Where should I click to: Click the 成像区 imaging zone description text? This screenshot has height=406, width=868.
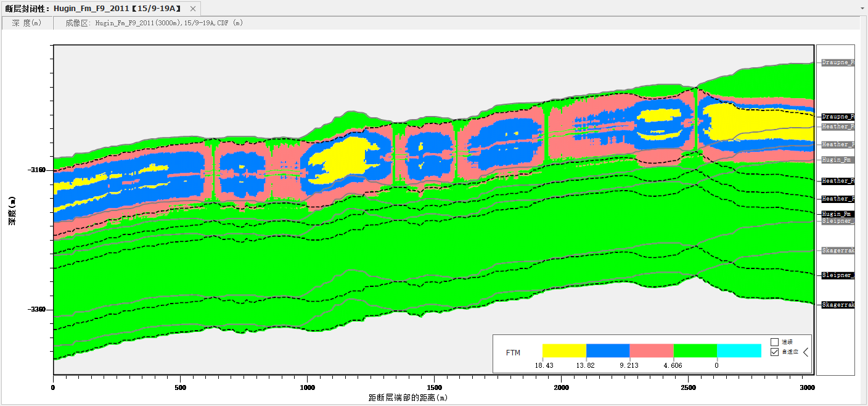(x=154, y=23)
